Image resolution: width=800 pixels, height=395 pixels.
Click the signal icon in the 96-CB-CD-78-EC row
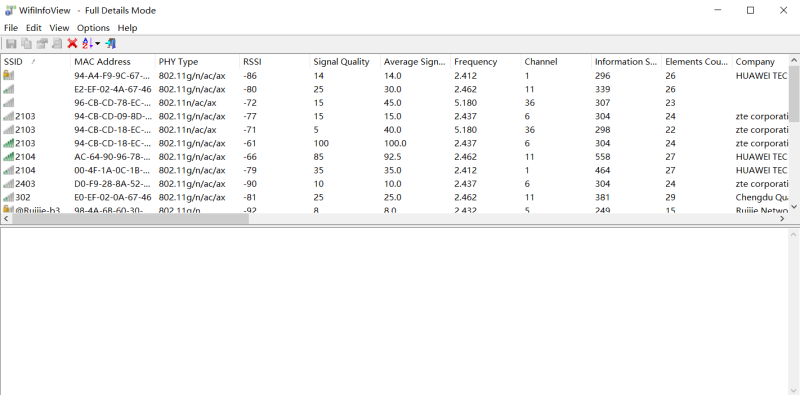(8, 103)
